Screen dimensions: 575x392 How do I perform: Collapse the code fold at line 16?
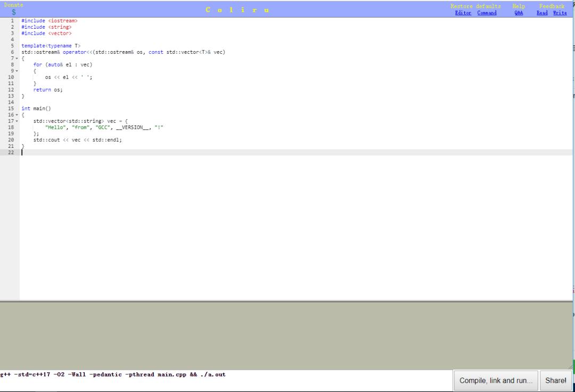(17, 115)
